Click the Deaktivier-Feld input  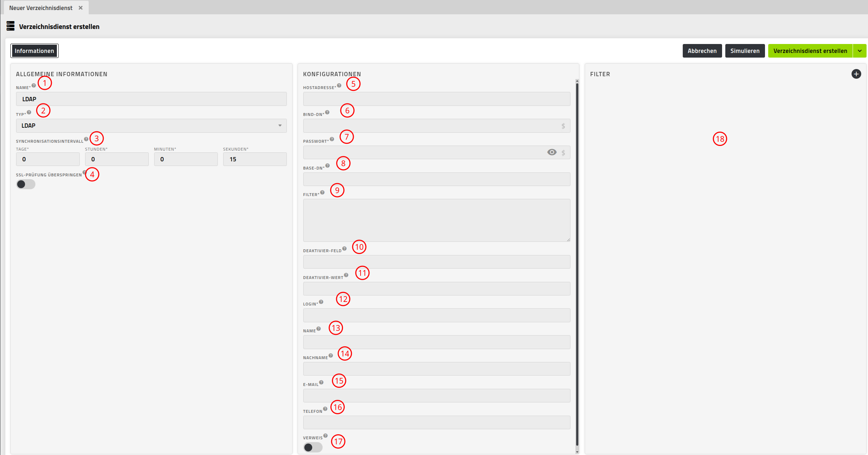click(x=437, y=262)
